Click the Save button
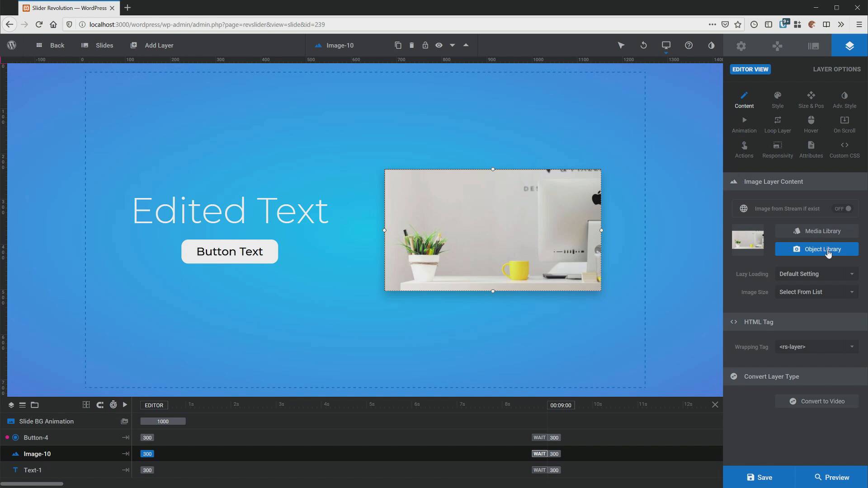Viewport: 868px width, 488px height. [x=759, y=477]
